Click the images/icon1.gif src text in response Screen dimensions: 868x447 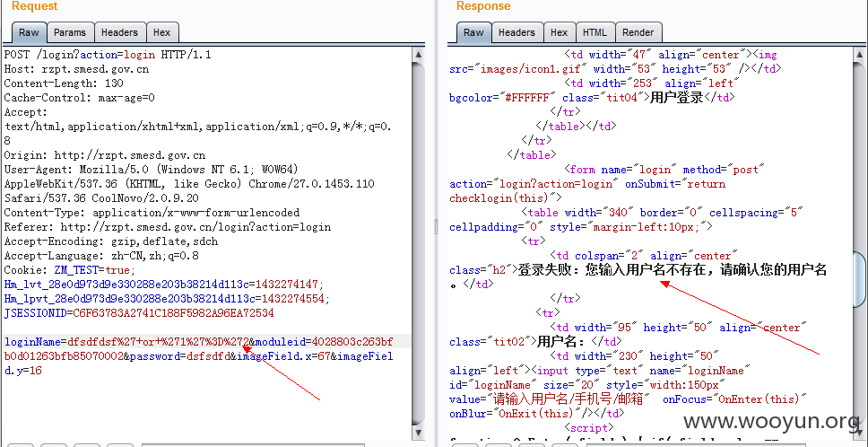(534, 69)
